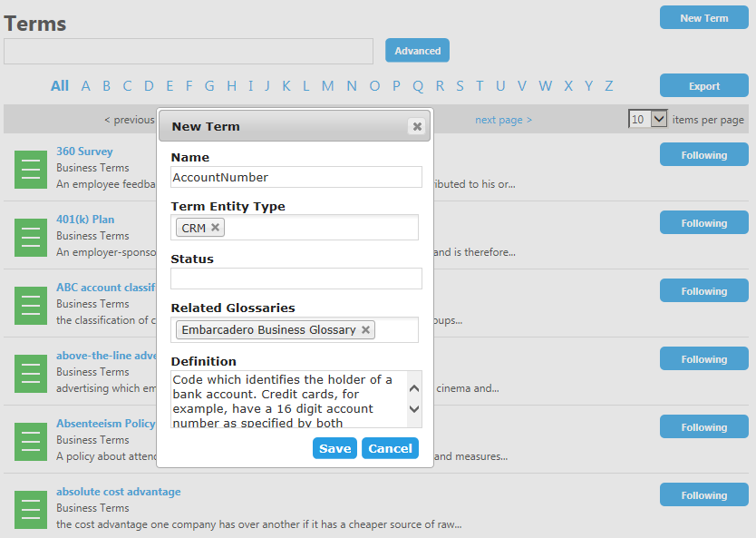Screen dimensions: 756x538
Task: Click the green icon beside 360 Survey
Action: coord(31,170)
